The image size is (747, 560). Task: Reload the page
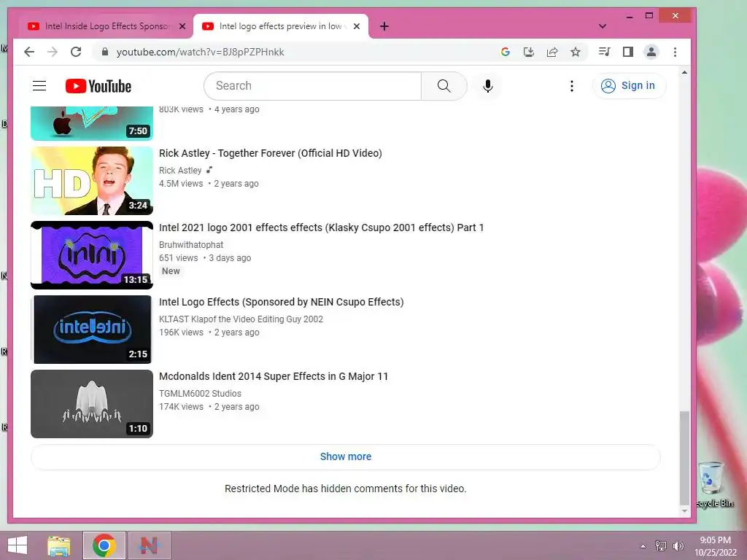coord(76,52)
